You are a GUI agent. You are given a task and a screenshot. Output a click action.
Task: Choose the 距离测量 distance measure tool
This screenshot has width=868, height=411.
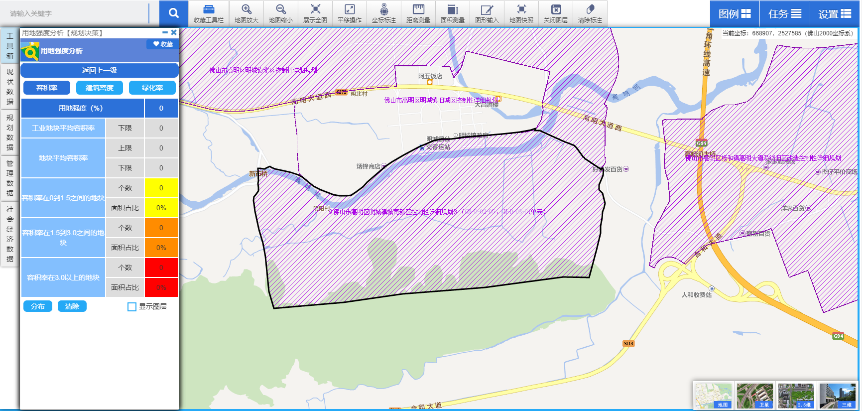pos(418,13)
